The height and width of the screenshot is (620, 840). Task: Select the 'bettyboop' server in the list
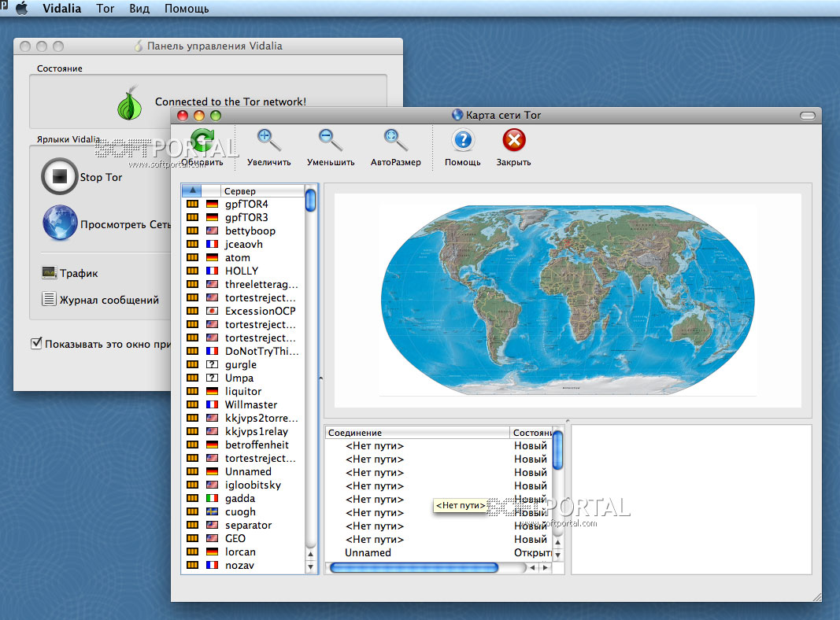pyautogui.click(x=250, y=231)
